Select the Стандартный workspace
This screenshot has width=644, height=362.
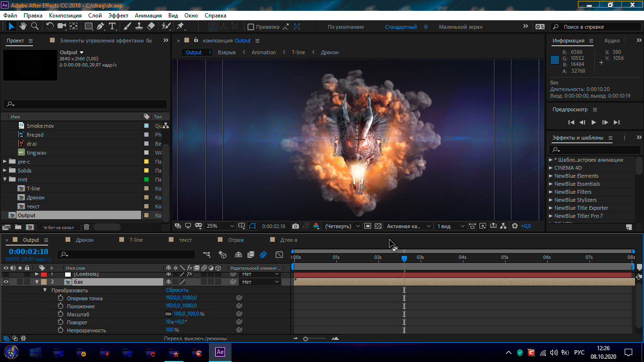coord(401,27)
